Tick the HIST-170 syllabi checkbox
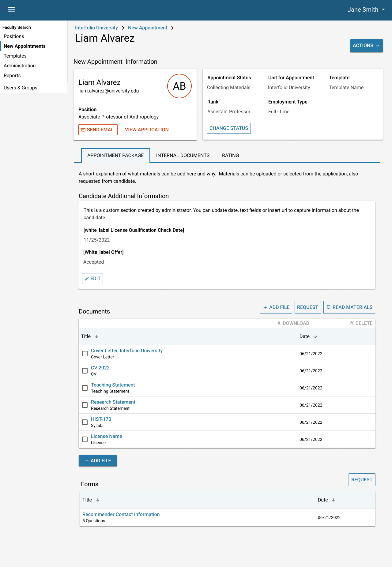The width and height of the screenshot is (392, 567). pyautogui.click(x=85, y=422)
